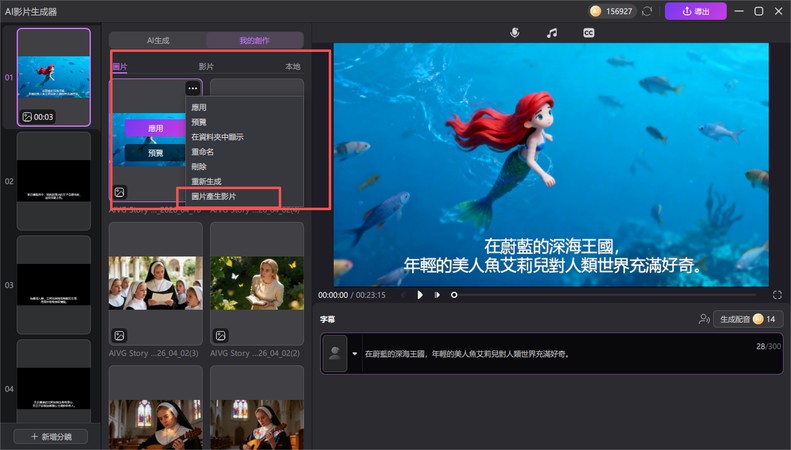Click the 28/300 character counter
Viewport: 791px width, 450px height.
(768, 346)
